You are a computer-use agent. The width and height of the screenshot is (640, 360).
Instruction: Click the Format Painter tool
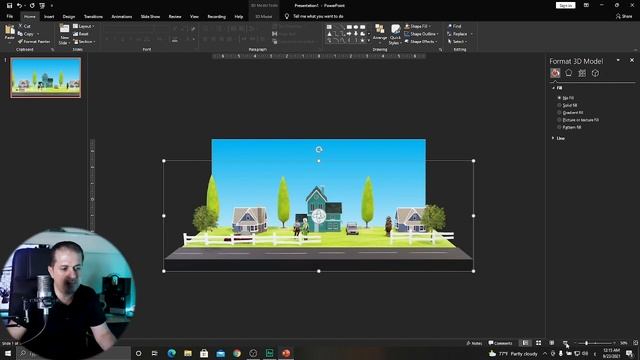pos(34,42)
